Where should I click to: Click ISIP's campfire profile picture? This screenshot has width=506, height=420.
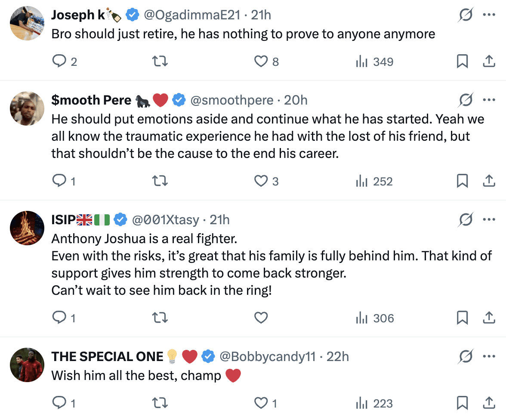27,228
